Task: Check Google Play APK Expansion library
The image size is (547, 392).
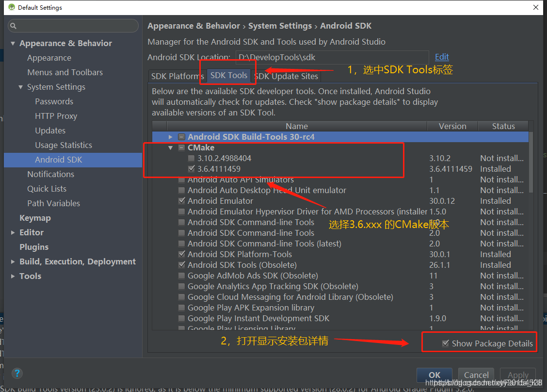Action: [181, 308]
